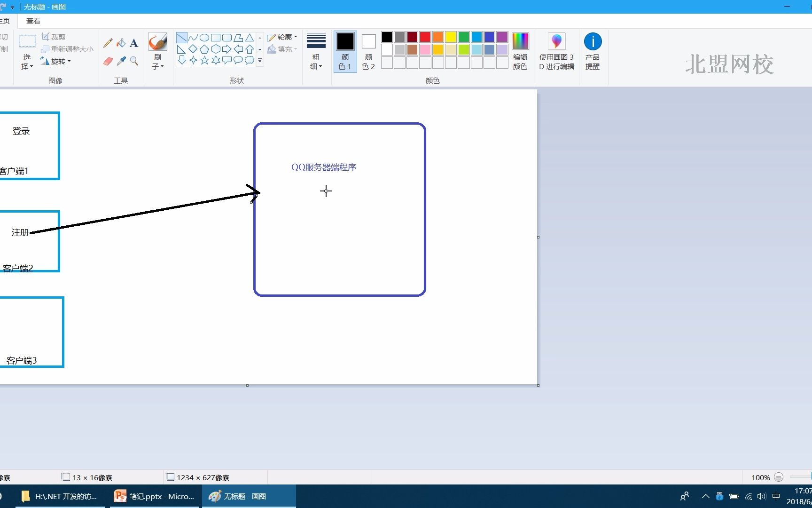Click the volume icon in system tray
The image size is (812, 508).
click(762, 496)
